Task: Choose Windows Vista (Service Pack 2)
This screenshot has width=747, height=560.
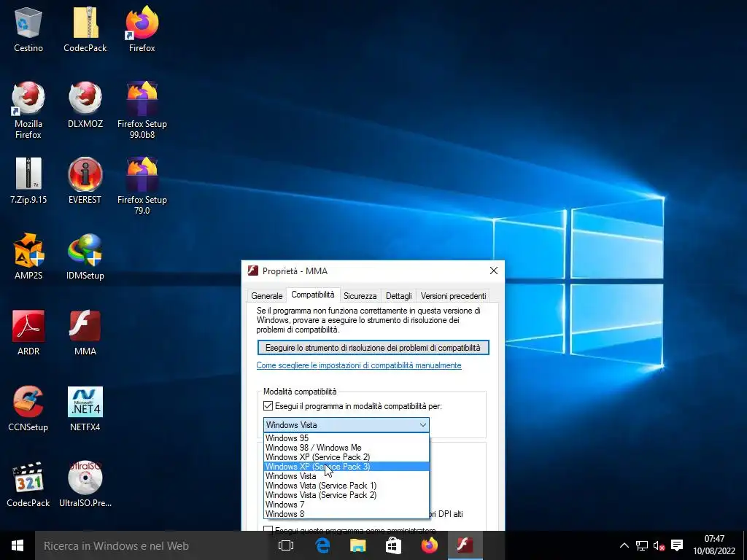Action: [x=347, y=495]
